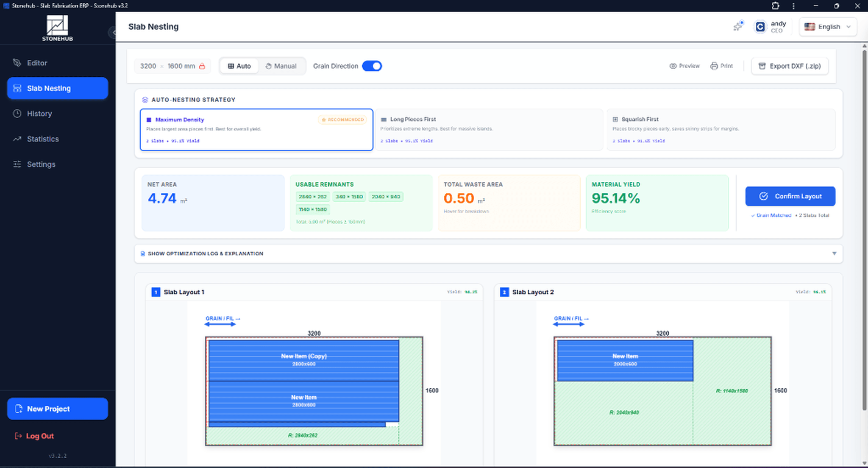Select the Squarish First strategy
Image resolution: width=868 pixels, height=468 pixels.
click(x=721, y=130)
